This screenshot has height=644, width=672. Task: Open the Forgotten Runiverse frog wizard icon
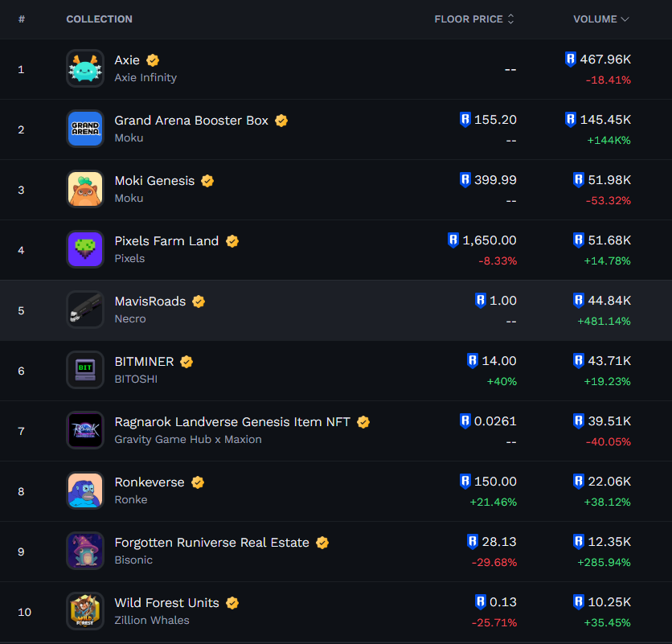tap(85, 551)
